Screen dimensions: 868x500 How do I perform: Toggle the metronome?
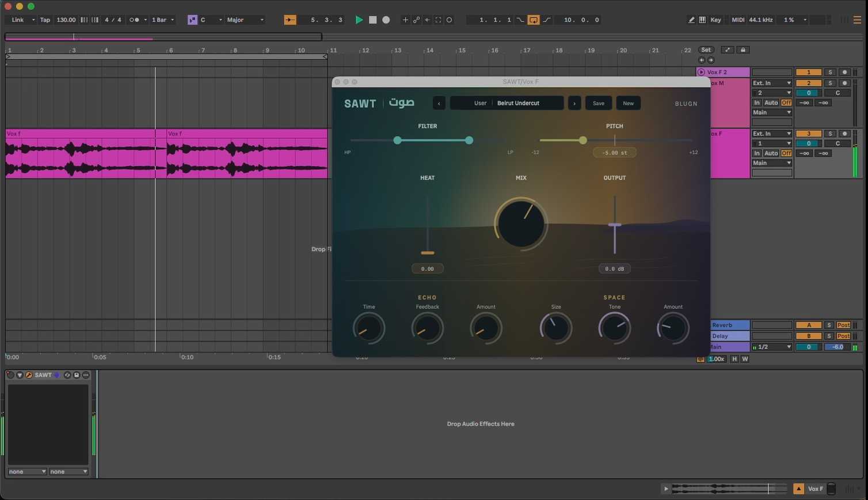coord(134,20)
